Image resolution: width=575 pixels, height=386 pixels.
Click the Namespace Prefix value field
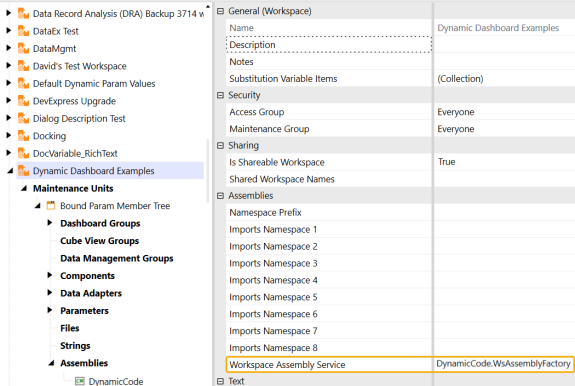point(504,213)
